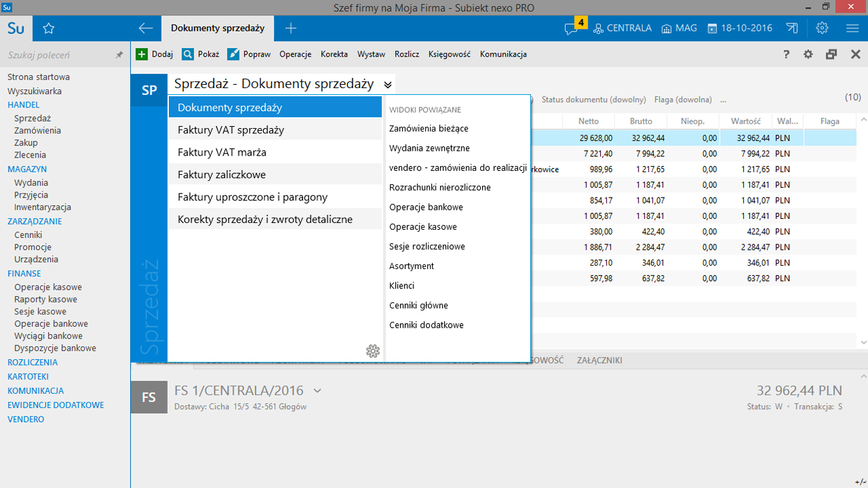The width and height of the screenshot is (868, 488).
Task: Select Faktury zaliczkowe view
Action: [275, 175]
